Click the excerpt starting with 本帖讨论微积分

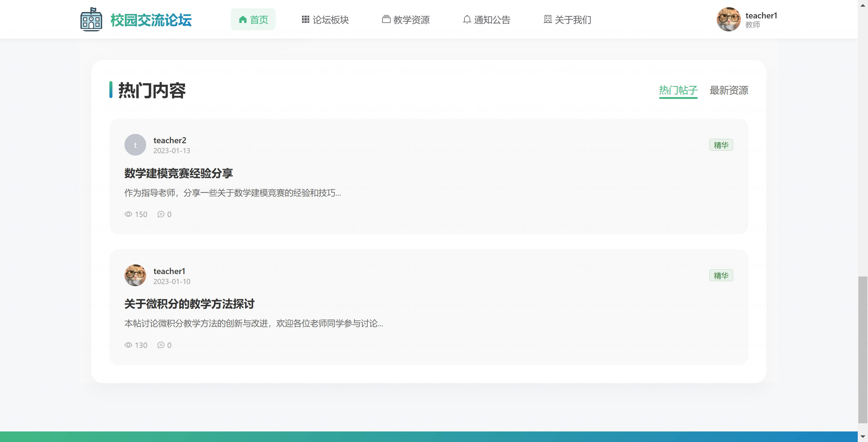tap(253, 324)
